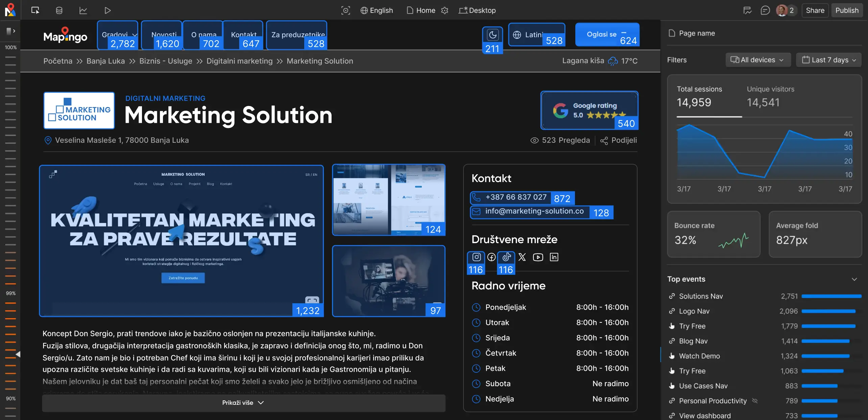Open the comments speech bubble icon
Screen dimensions: 868x420
click(765, 10)
